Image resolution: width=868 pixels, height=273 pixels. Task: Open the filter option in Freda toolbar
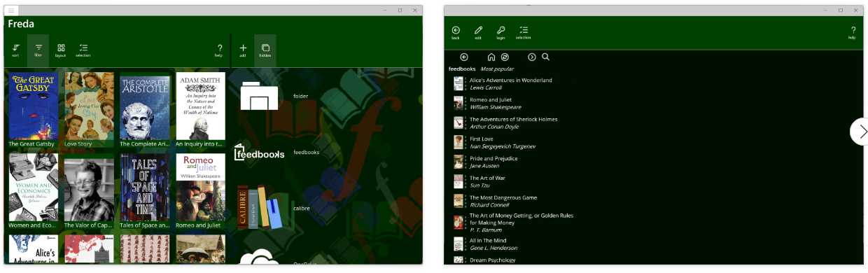(x=38, y=50)
